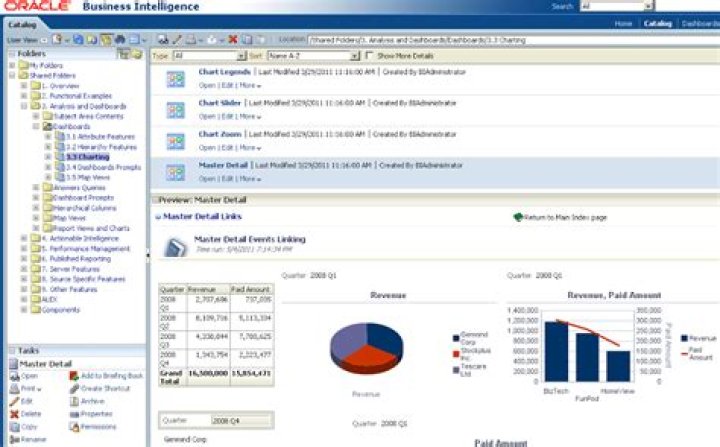
Task: Select the 3.3 Charting tree item
Action: [x=87, y=157]
